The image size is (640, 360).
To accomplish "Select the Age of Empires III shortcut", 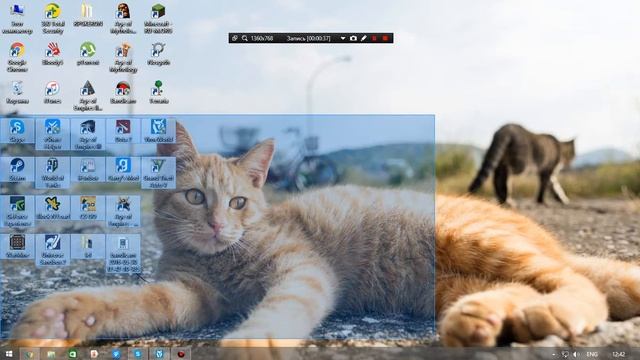I will [x=88, y=134].
